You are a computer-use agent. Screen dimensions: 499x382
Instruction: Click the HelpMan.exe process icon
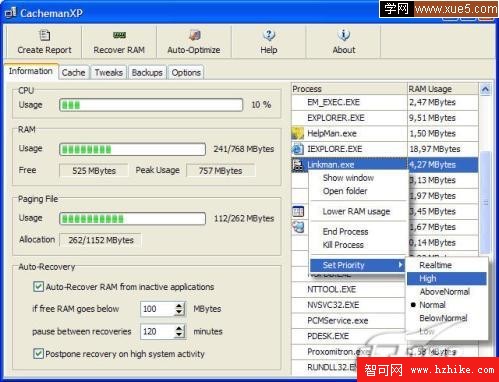point(298,133)
